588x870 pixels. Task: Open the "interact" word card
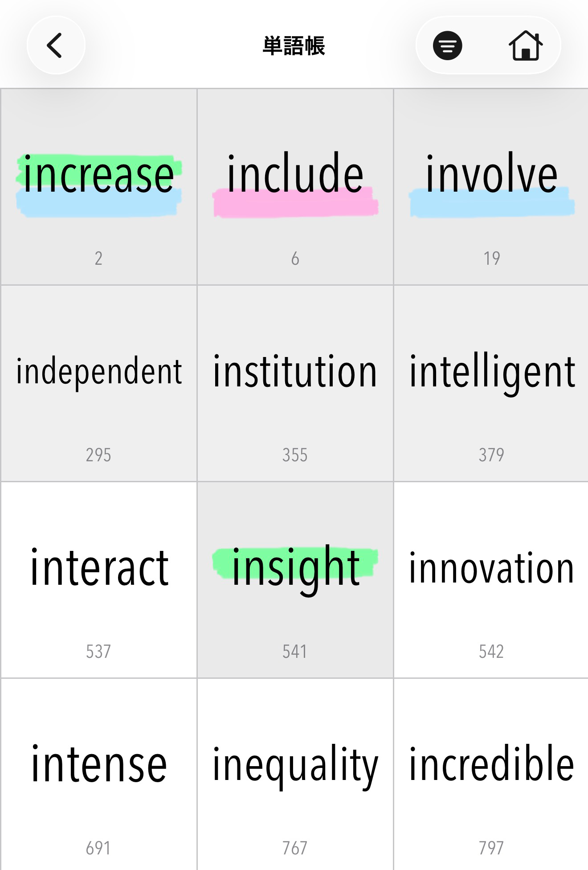98,579
